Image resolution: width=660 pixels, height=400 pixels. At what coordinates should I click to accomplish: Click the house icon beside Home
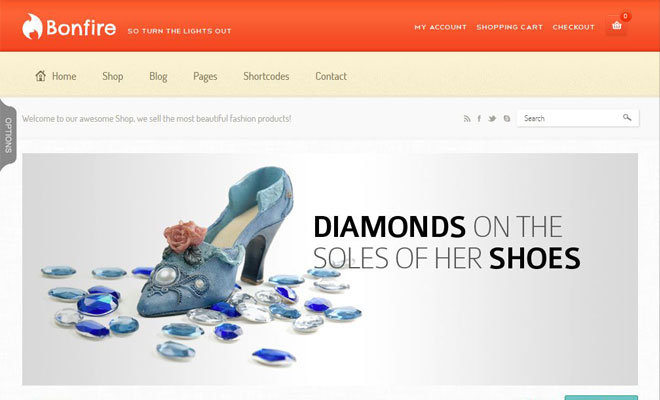(41, 76)
